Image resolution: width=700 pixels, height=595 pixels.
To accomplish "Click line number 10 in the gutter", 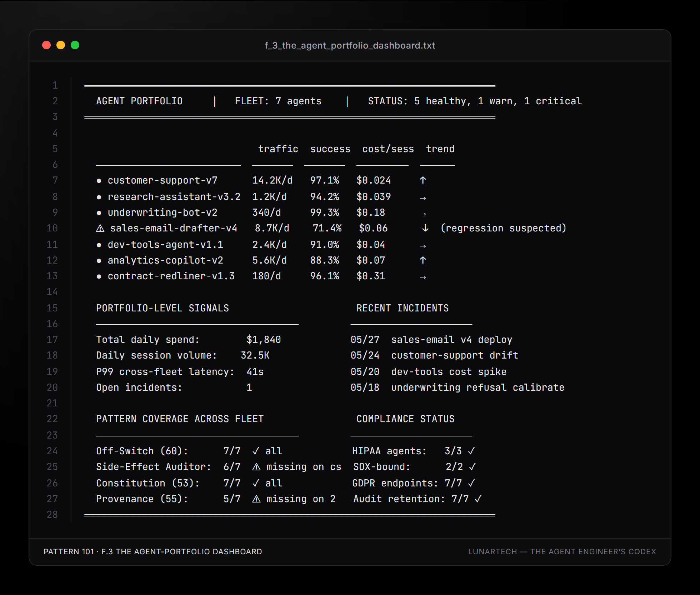I will tap(52, 228).
